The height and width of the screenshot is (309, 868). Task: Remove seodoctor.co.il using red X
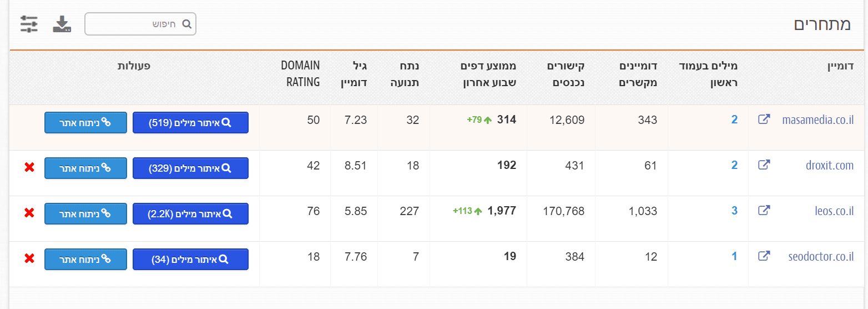pos(29,258)
